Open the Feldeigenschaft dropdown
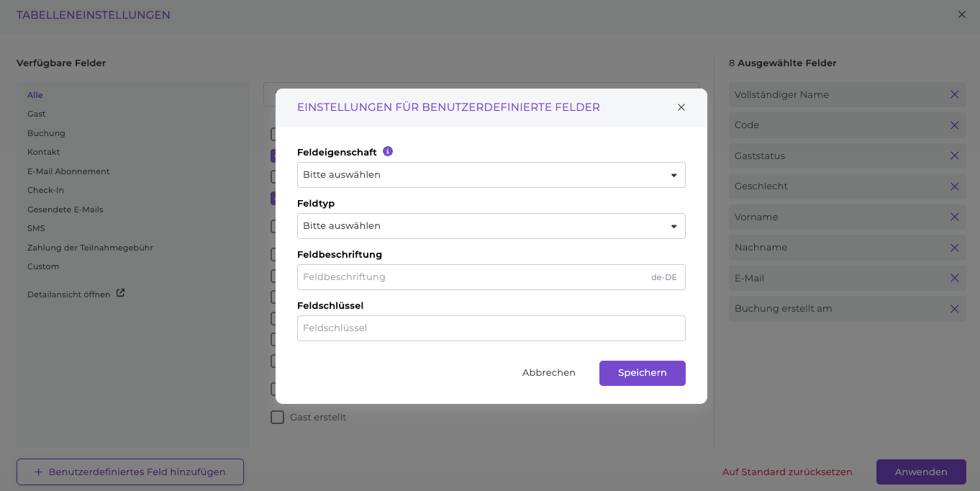 click(491, 175)
